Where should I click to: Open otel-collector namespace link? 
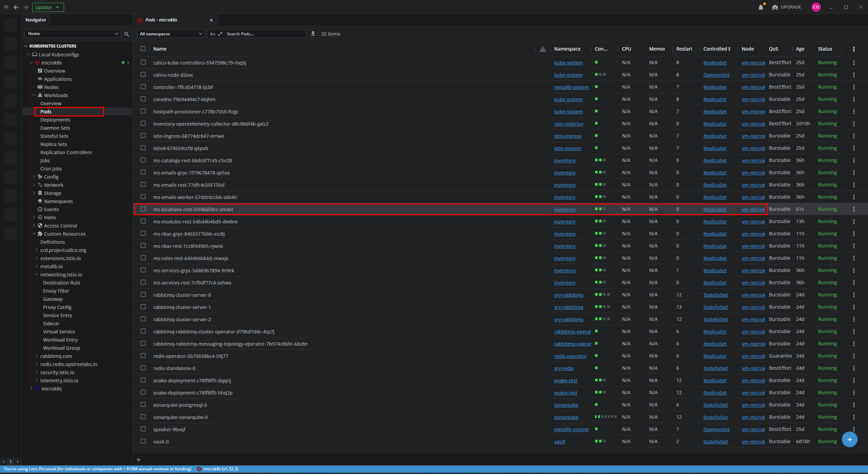569,124
